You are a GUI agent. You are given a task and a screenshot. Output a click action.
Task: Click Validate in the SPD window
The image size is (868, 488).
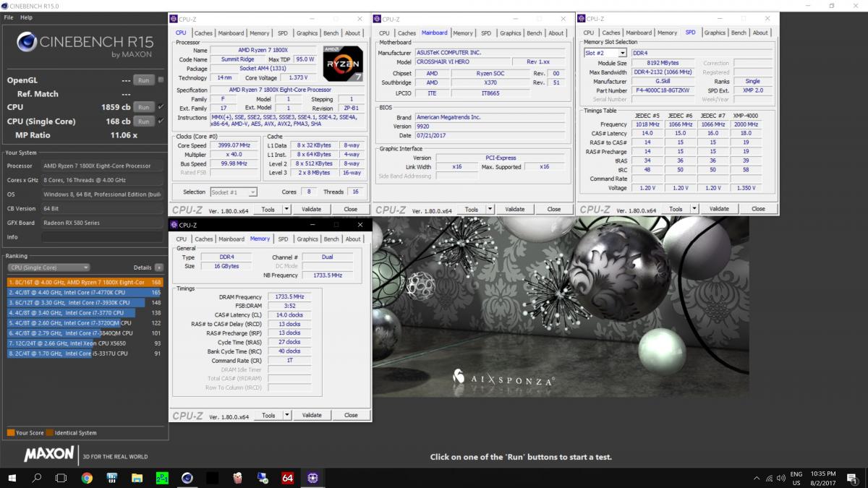pyautogui.click(x=719, y=209)
